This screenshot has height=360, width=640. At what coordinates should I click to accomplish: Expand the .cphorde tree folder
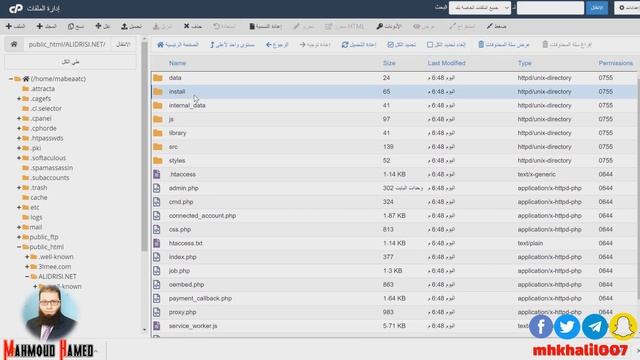tap(19, 128)
